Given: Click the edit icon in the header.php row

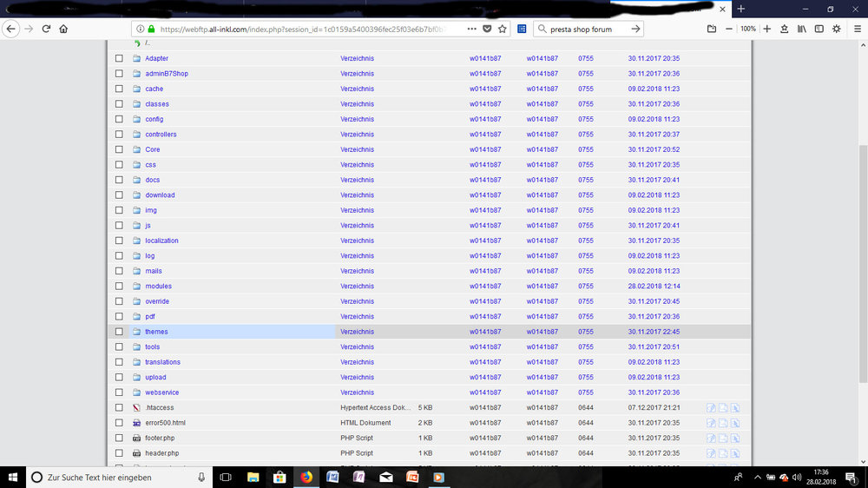Looking at the screenshot, I should pyautogui.click(x=712, y=453).
